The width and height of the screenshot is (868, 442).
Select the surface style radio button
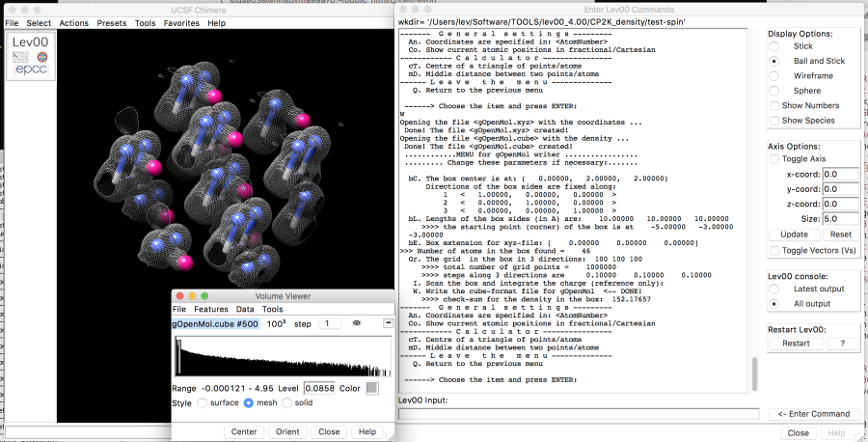point(203,402)
